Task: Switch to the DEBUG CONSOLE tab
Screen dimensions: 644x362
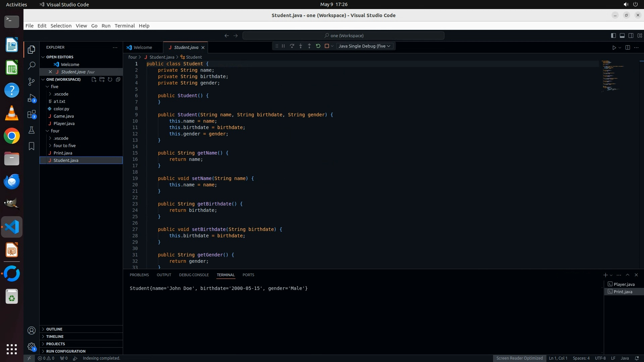Action: pyautogui.click(x=194, y=275)
